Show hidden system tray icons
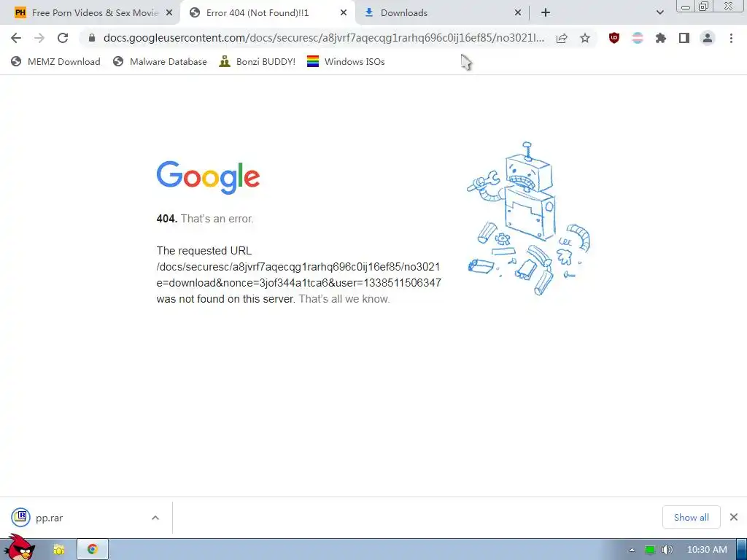The height and width of the screenshot is (560, 747). tap(632, 550)
